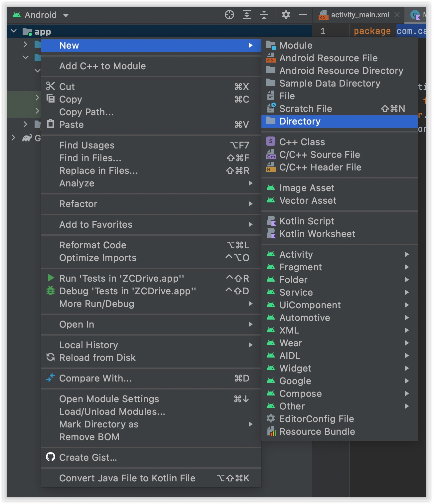This screenshot has width=433, height=504.
Task: Click Reload from Disk
Action: (97, 358)
